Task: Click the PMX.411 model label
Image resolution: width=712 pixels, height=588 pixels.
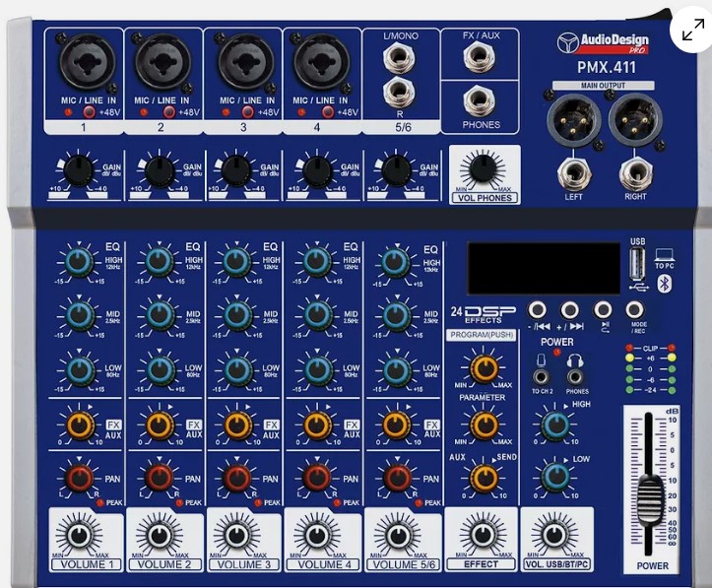Action: (x=607, y=68)
